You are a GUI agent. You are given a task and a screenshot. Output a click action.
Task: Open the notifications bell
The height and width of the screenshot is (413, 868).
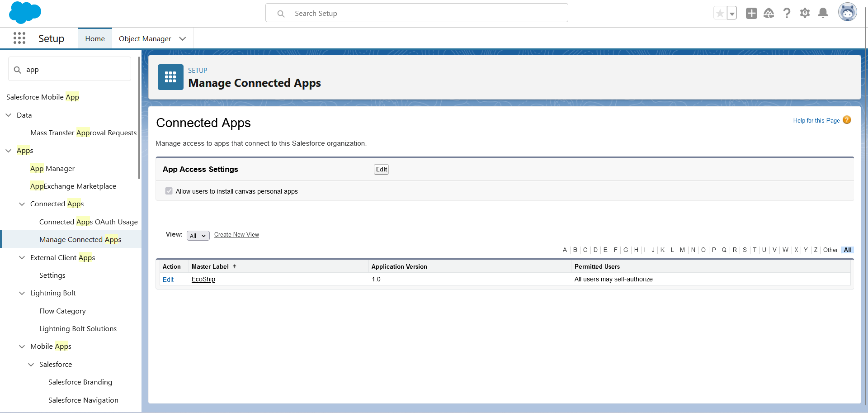tap(823, 13)
